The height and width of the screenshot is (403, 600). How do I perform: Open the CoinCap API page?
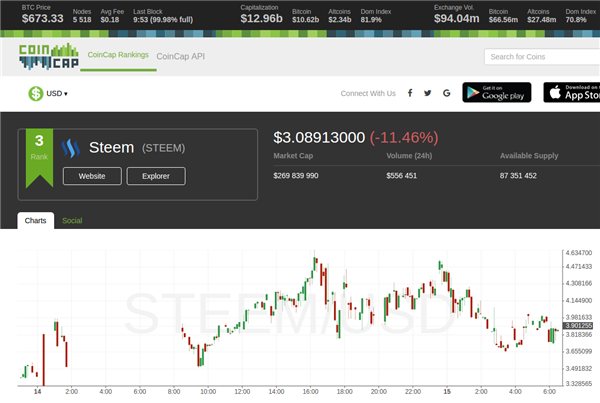(180, 56)
